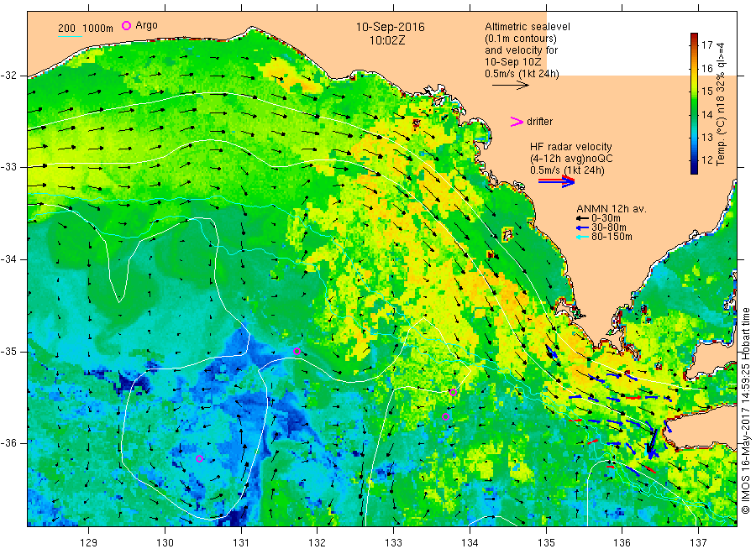
Task: Click the 130 longitude axis label
Action: pyautogui.click(x=165, y=543)
